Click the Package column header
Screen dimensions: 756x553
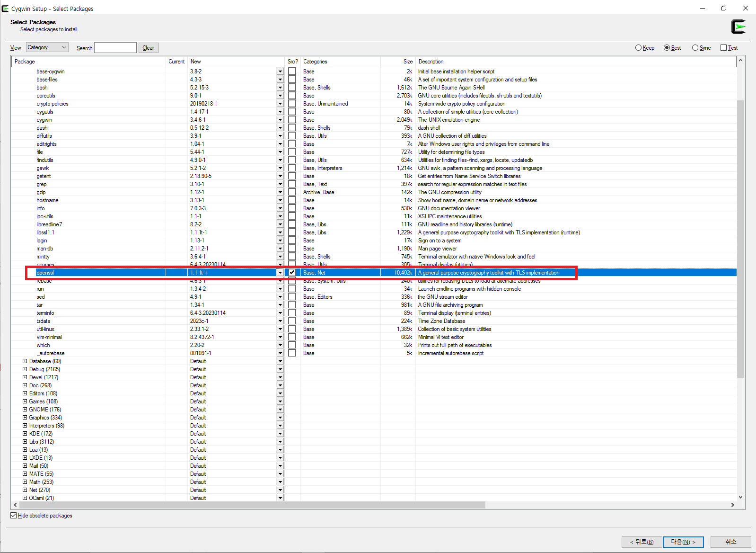click(88, 62)
